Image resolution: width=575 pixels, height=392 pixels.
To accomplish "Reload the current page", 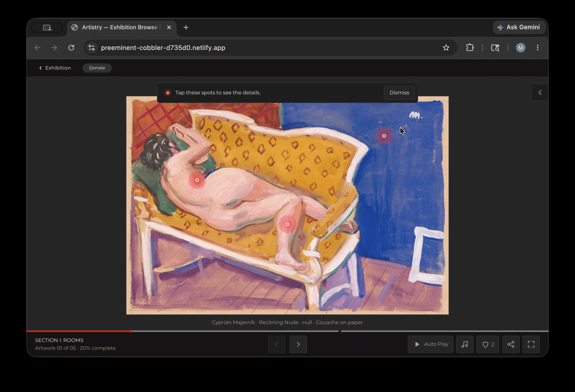I will [71, 48].
